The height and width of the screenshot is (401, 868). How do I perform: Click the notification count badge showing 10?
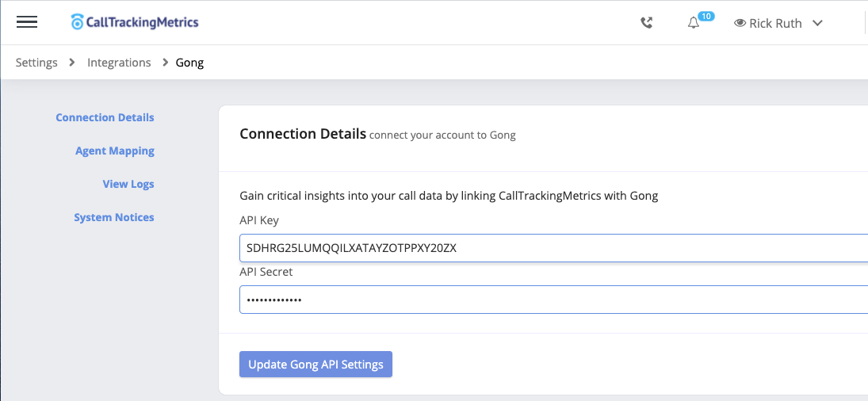tap(705, 16)
